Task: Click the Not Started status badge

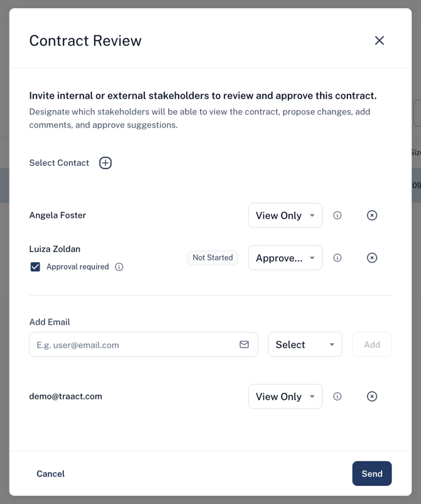Action: [213, 258]
